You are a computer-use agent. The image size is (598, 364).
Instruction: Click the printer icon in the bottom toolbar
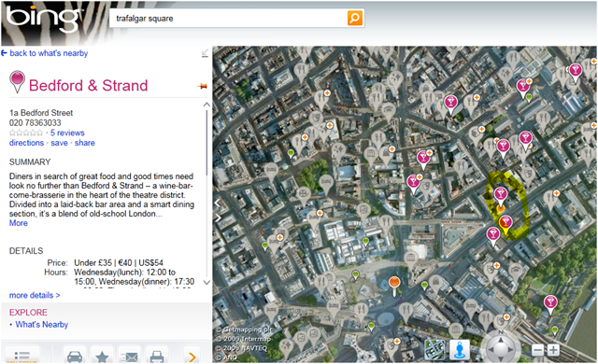[x=157, y=356]
